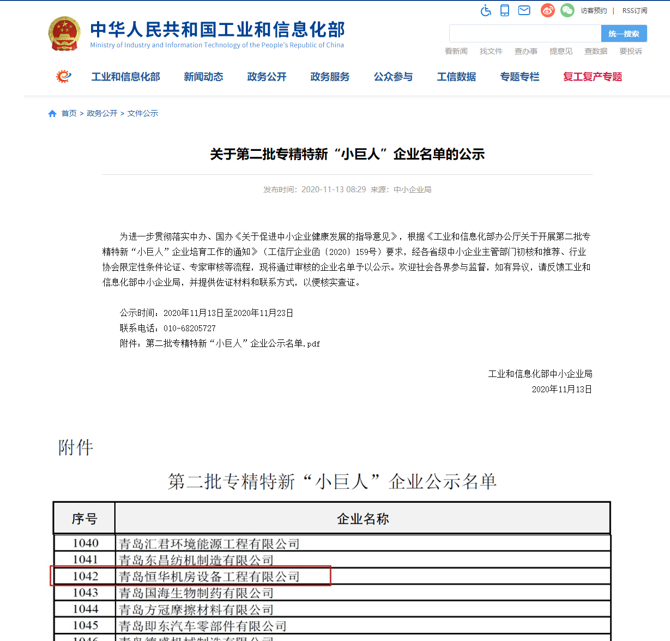Open the 新闻动态 menu
Image resolution: width=670 pixels, height=641 pixels.
click(203, 77)
